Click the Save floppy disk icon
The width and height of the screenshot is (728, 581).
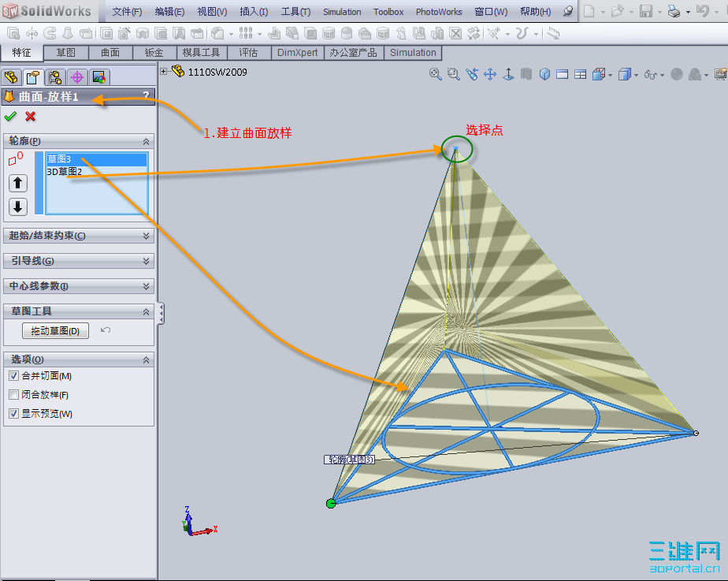pos(646,11)
